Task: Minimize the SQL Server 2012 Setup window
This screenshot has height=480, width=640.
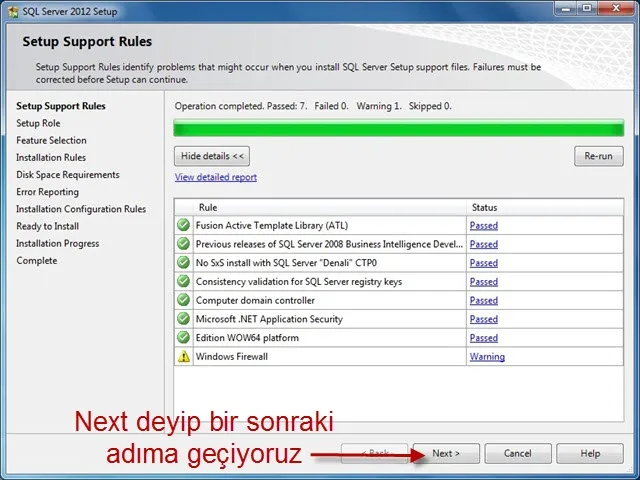Action: (x=567, y=8)
